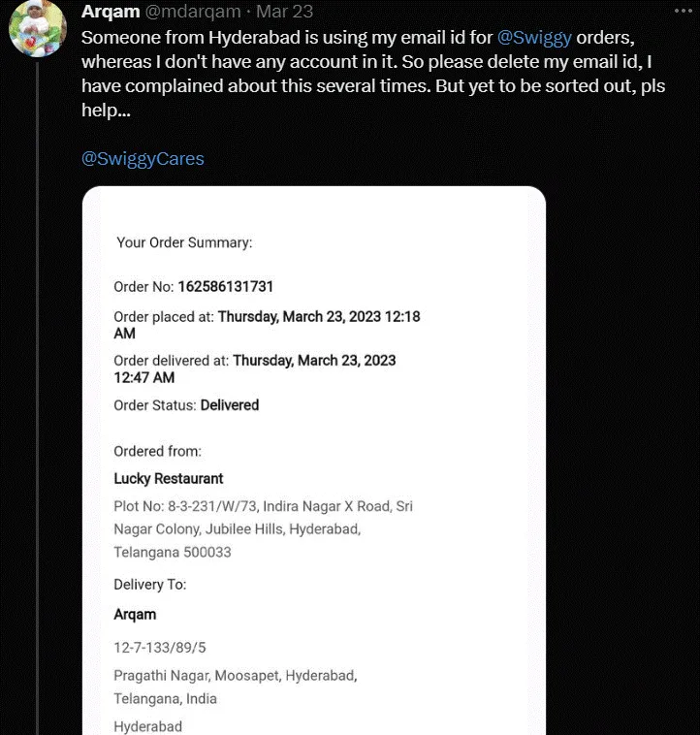Viewport: 700px width, 735px height.
Task: Click the Lucky Restaurant name
Action: pyautogui.click(x=169, y=479)
